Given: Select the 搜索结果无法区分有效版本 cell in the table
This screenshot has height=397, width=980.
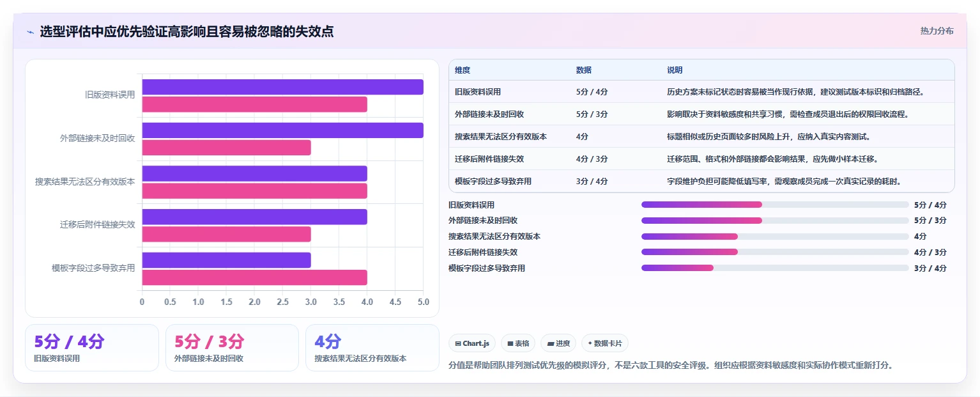Looking at the screenshot, I should pyautogui.click(x=501, y=137).
